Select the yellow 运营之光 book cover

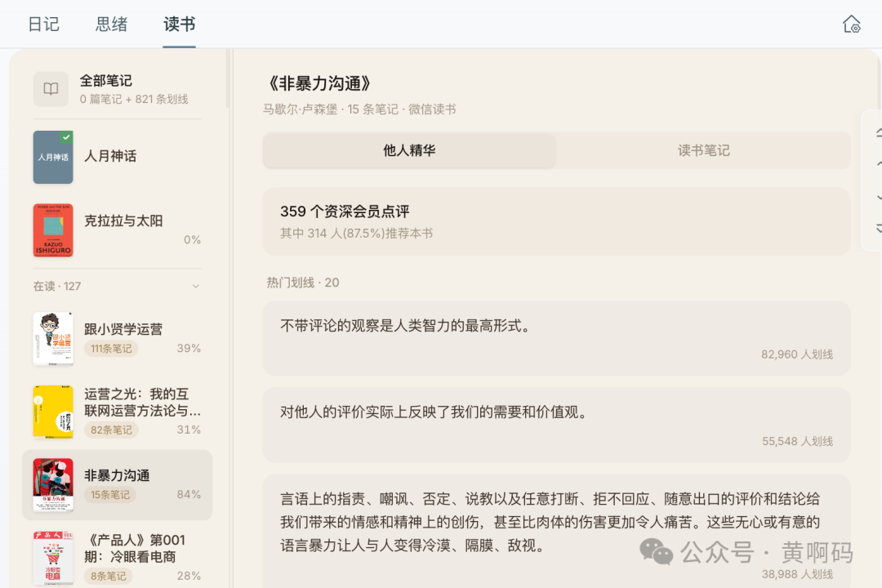53,412
